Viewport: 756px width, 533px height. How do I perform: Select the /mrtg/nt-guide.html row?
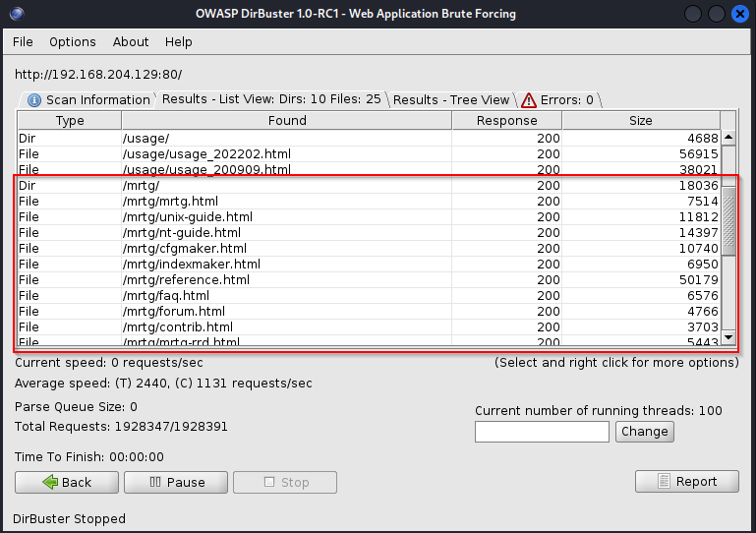369,232
